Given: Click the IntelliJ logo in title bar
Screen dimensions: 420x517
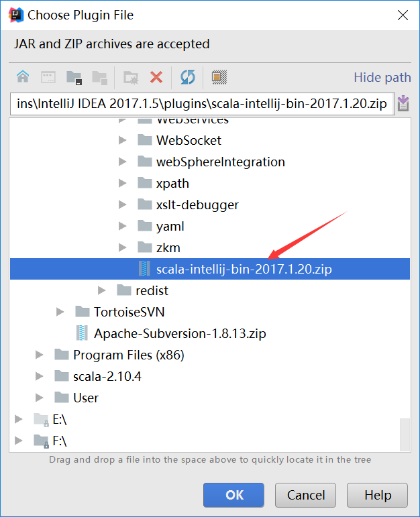Looking at the screenshot, I should point(16,15).
